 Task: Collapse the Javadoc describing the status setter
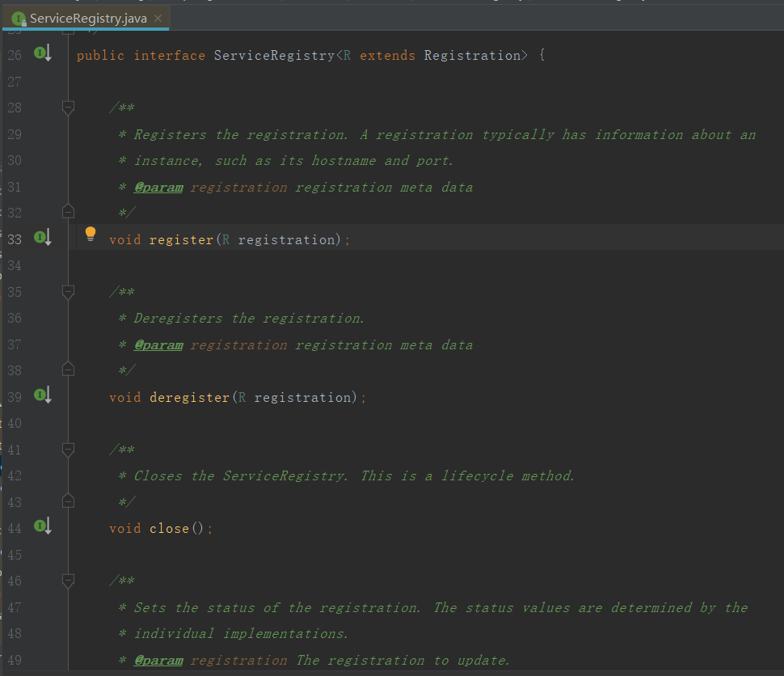click(68, 580)
